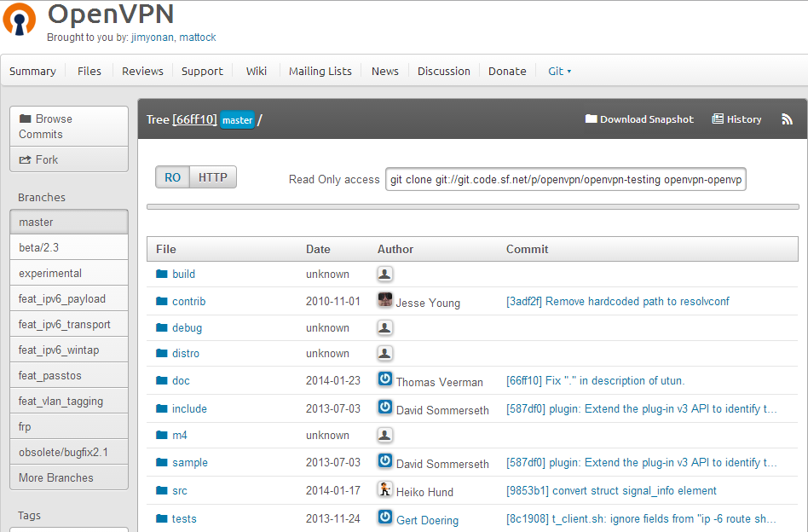
Task: Click unknown author avatar in debug row
Action: [385, 327]
